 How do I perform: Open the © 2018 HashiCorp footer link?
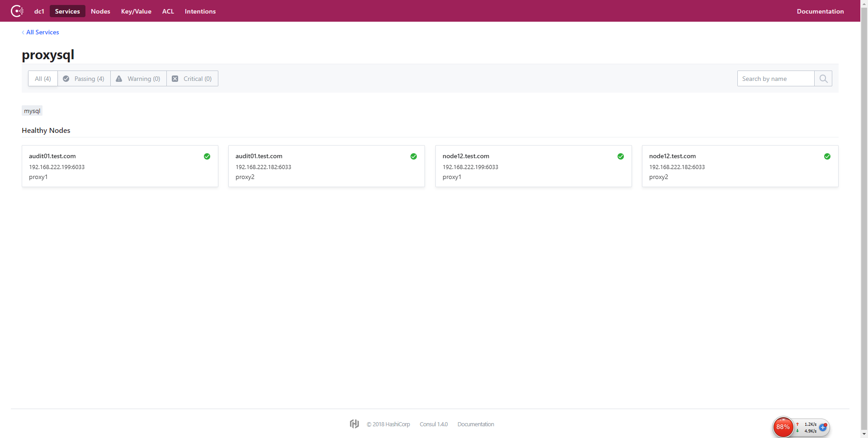click(x=388, y=424)
